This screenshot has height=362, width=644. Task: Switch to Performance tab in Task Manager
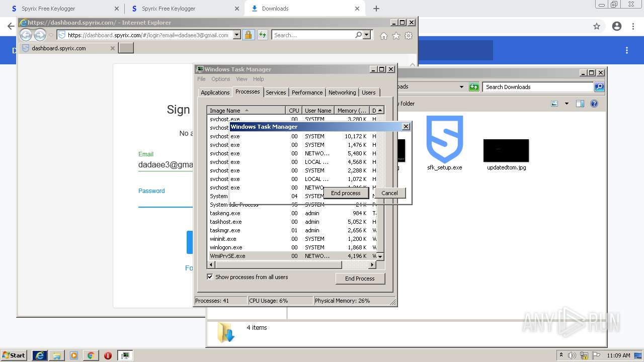(x=307, y=93)
